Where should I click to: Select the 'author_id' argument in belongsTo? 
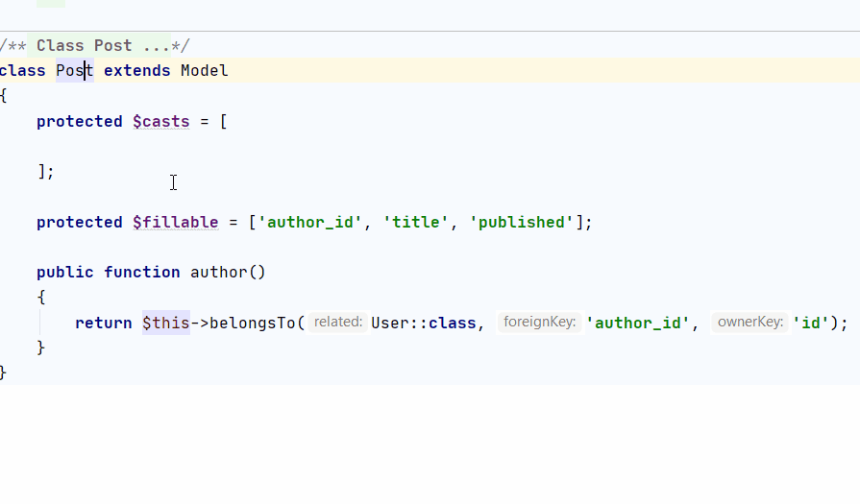(x=637, y=323)
